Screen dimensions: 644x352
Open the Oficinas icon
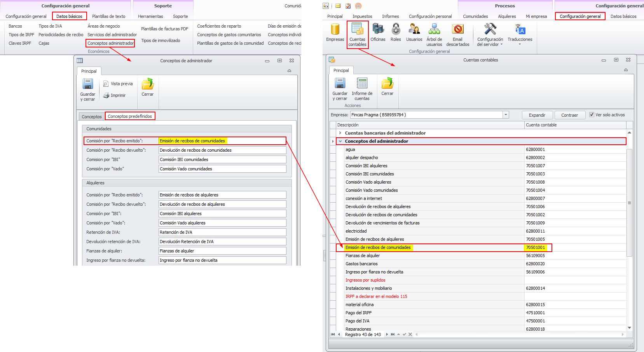tap(378, 32)
